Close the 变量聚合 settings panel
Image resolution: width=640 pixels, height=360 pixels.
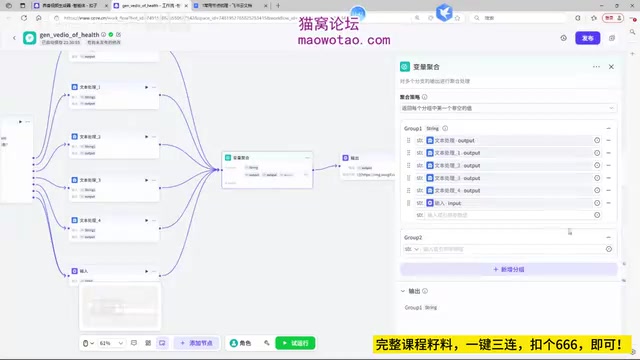(611, 67)
